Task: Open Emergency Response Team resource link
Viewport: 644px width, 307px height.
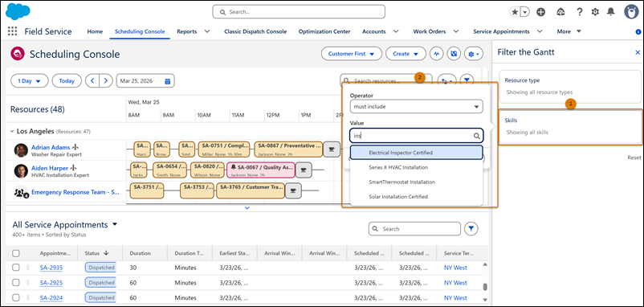Action: (x=75, y=192)
